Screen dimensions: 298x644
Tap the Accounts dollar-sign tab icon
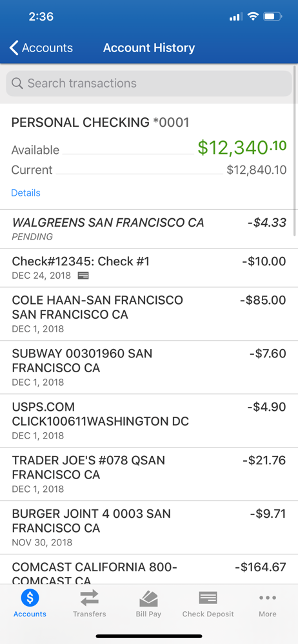click(x=30, y=598)
